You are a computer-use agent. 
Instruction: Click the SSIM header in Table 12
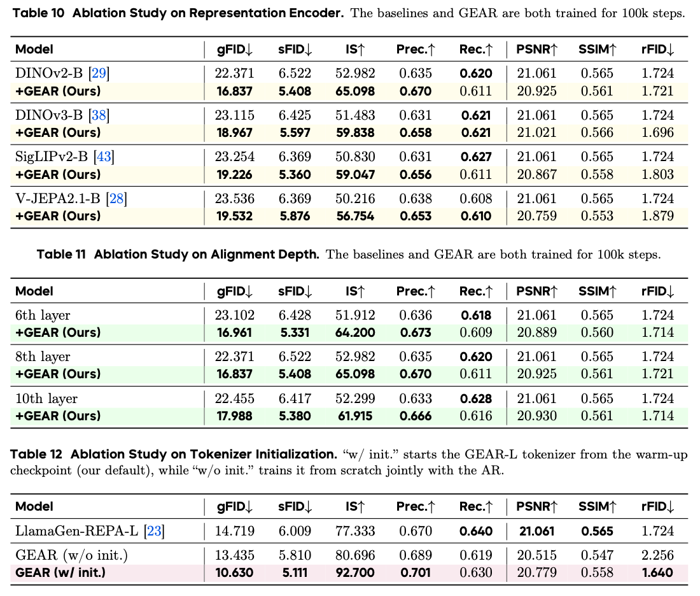(598, 507)
